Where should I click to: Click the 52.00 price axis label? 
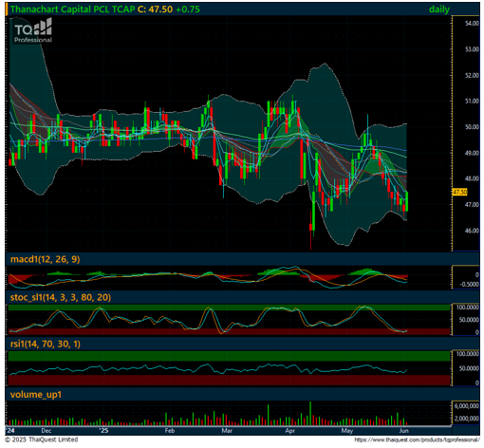tap(472, 75)
